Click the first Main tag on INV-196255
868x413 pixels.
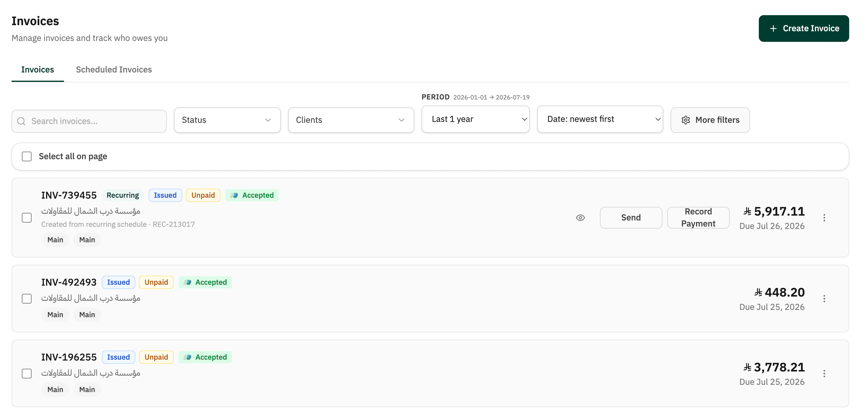coord(55,389)
